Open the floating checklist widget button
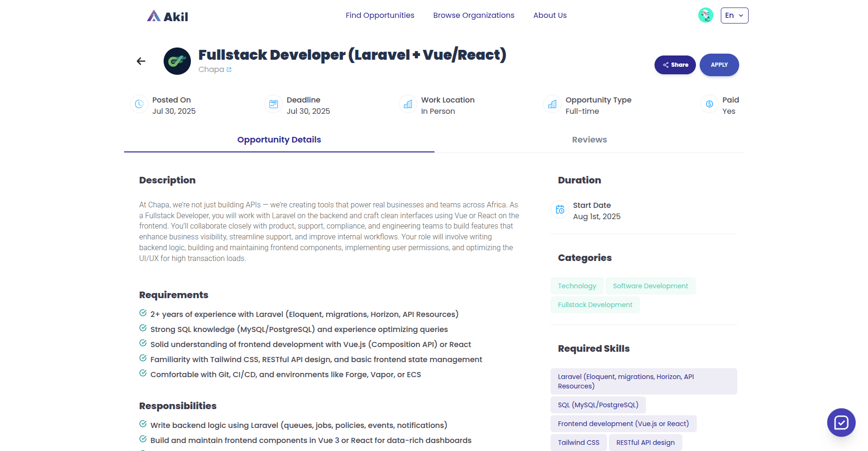This screenshot has width=868, height=451. pyautogui.click(x=841, y=422)
